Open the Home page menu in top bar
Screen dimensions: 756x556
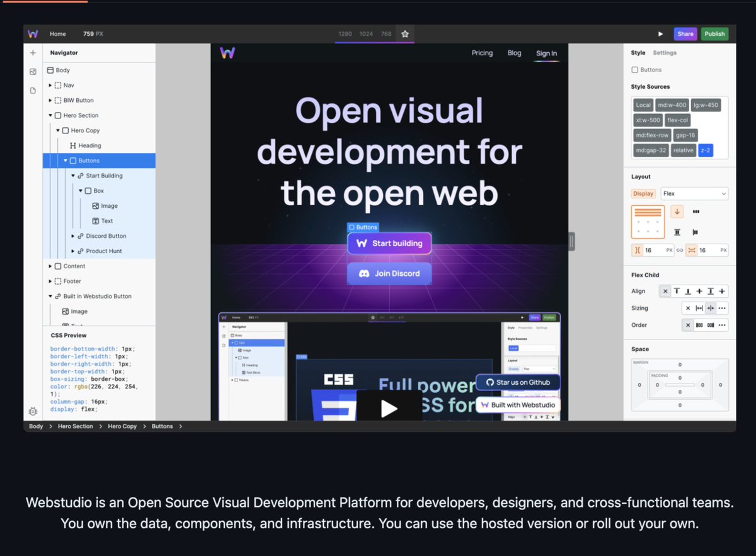[x=58, y=34]
